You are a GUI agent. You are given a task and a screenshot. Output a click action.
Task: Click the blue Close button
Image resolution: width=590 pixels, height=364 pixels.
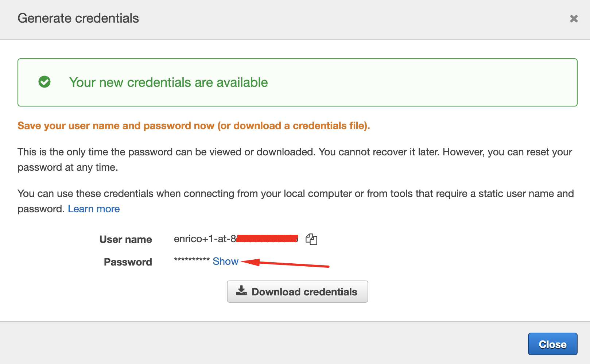pos(552,344)
